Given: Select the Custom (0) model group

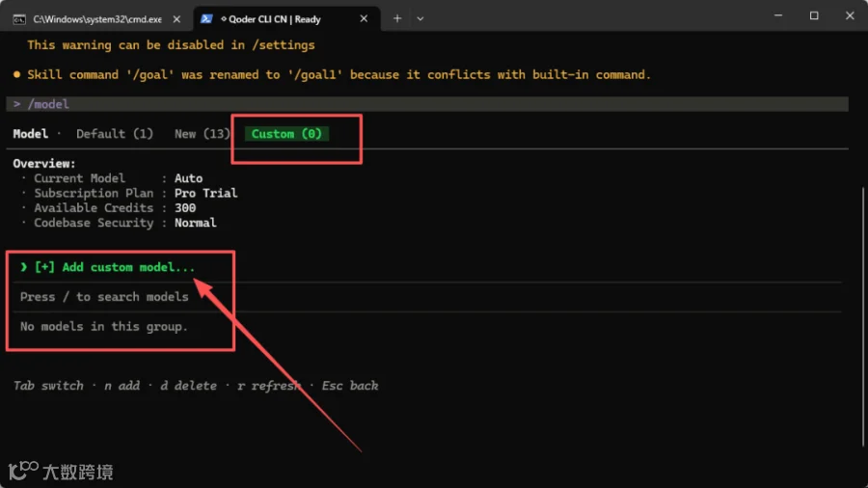Looking at the screenshot, I should coord(286,134).
